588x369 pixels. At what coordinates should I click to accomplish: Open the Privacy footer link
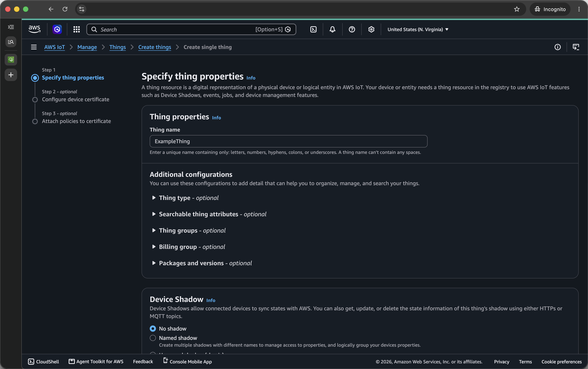point(501,362)
